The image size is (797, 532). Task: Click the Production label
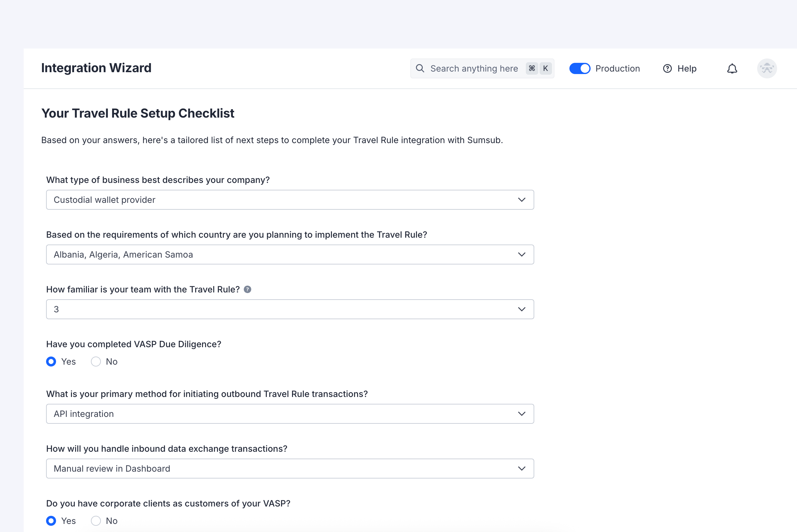tap(617, 68)
